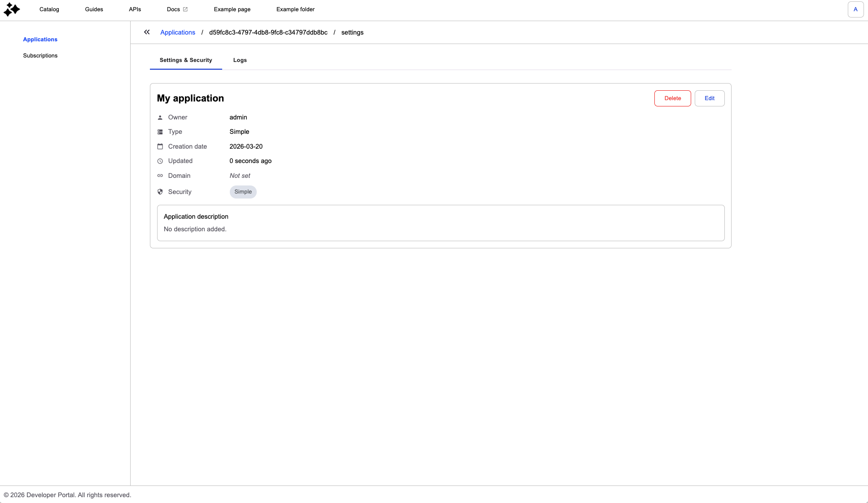This screenshot has height=503, width=868.
Task: Switch to the Logs tab
Action: [x=240, y=60]
